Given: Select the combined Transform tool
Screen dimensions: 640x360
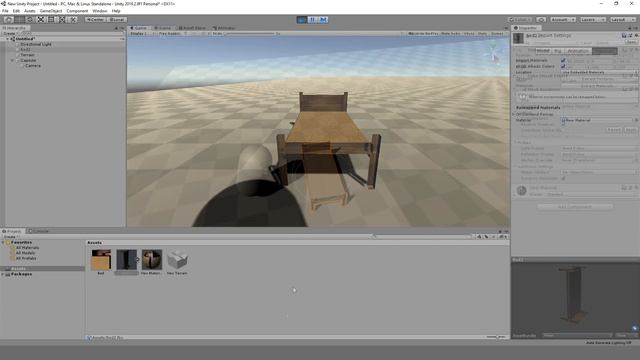Looking at the screenshot, I should click(x=62, y=20).
